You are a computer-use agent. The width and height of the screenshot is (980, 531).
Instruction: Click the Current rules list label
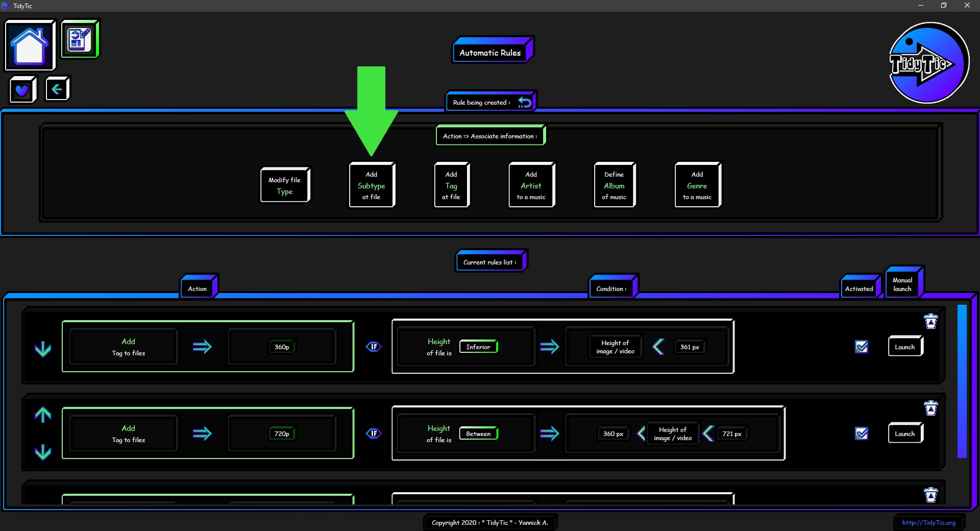click(x=491, y=261)
